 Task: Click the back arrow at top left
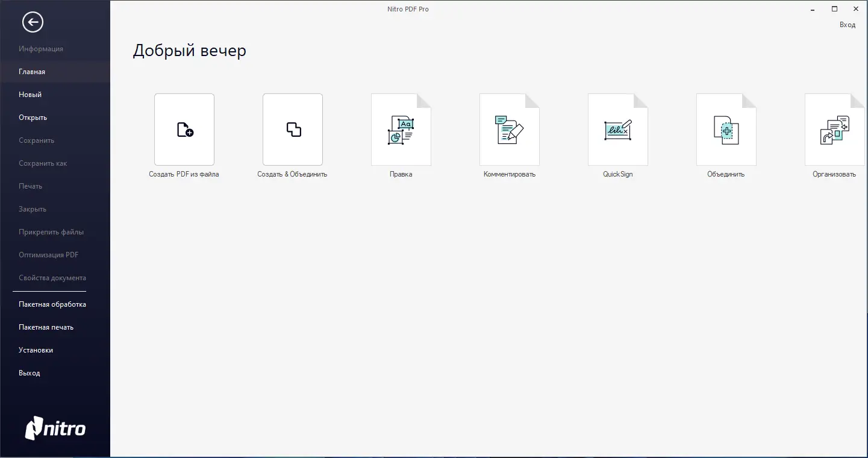[33, 22]
